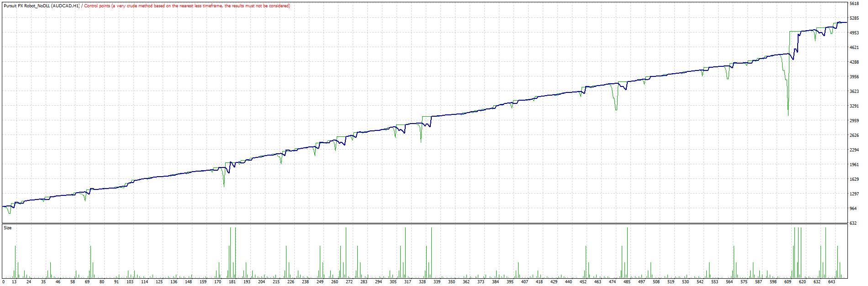Click trade number 181 on the horizontal axis
Image resolution: width=868 pixels, height=286 pixels.
[232, 282]
